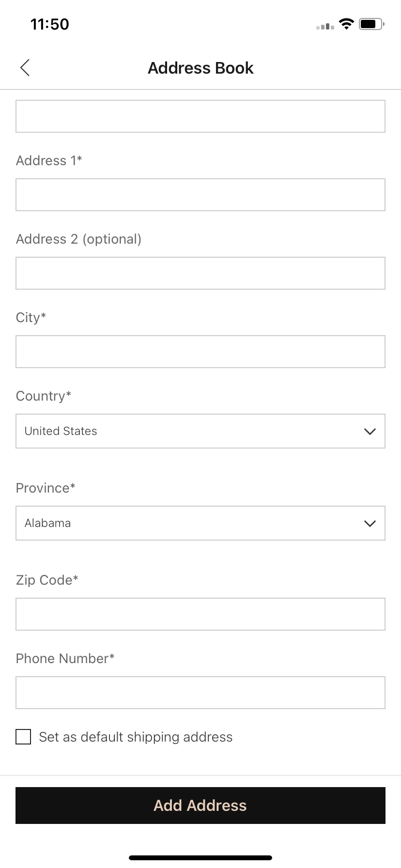
Task: Tap the Wi-Fi status icon
Action: tap(346, 24)
